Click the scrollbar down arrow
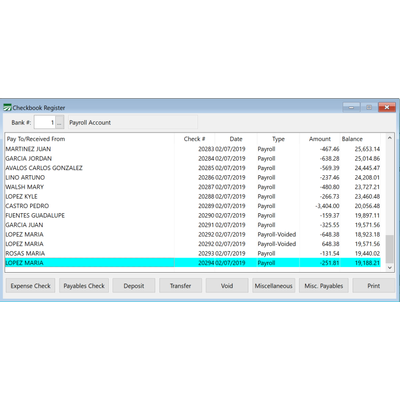The height and width of the screenshot is (400, 400). [x=390, y=267]
